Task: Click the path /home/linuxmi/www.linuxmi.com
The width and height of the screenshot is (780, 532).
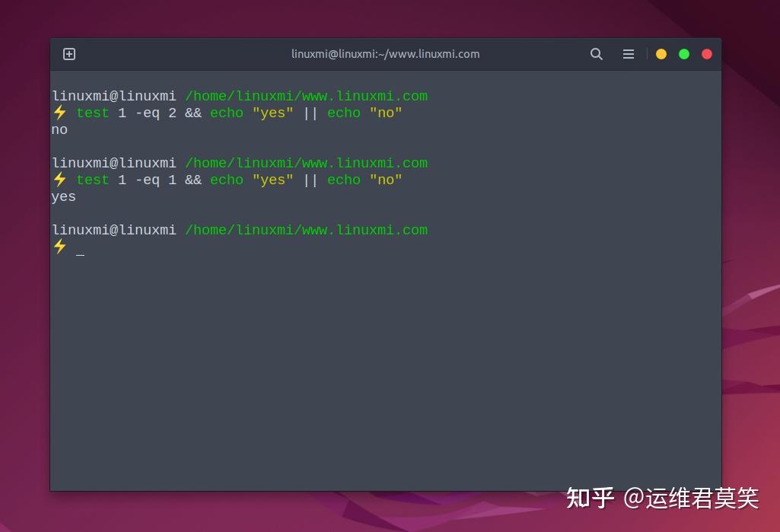Action: [x=306, y=96]
